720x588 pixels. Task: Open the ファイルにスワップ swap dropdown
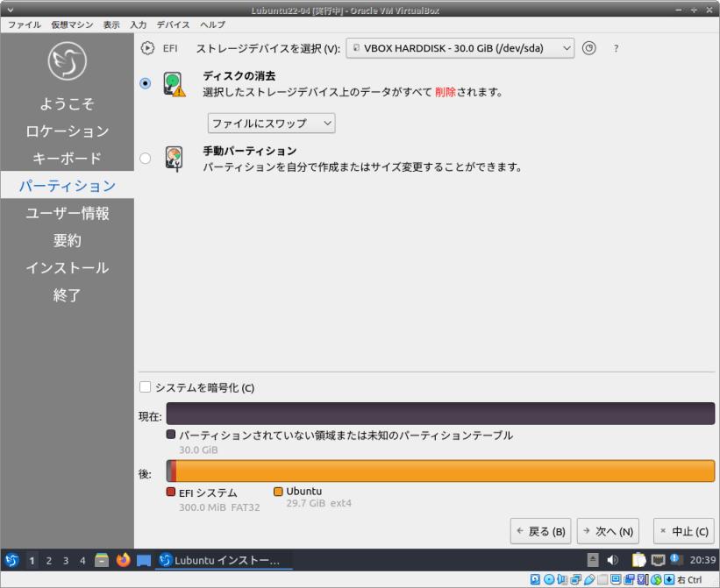[x=271, y=124]
